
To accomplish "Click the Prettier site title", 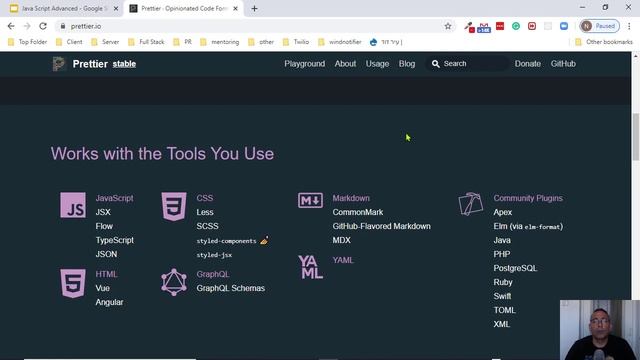I will point(90,64).
